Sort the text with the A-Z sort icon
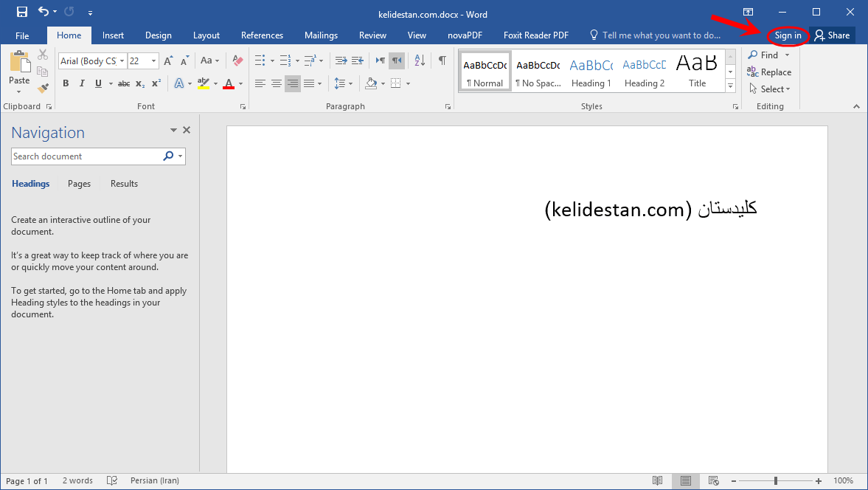 point(420,61)
